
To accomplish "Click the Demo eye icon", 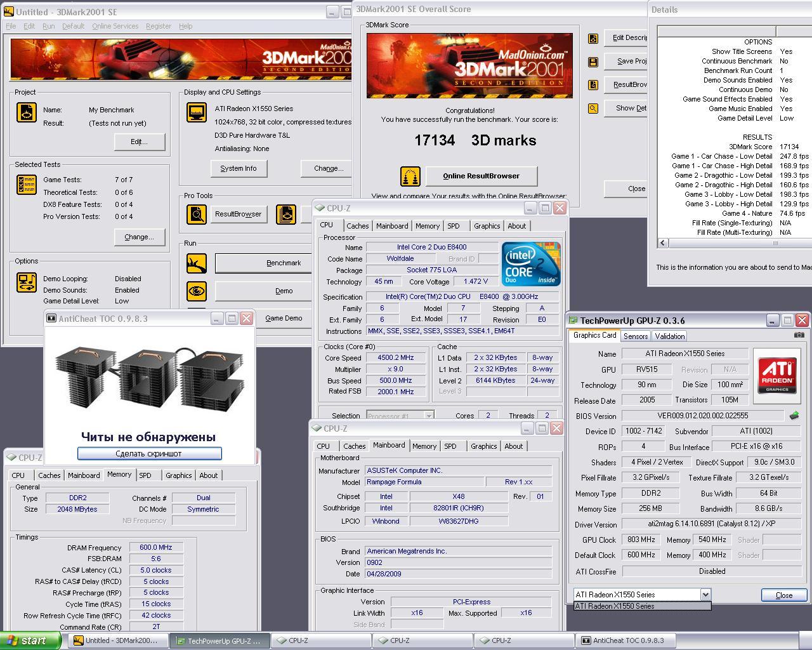I will [197, 291].
